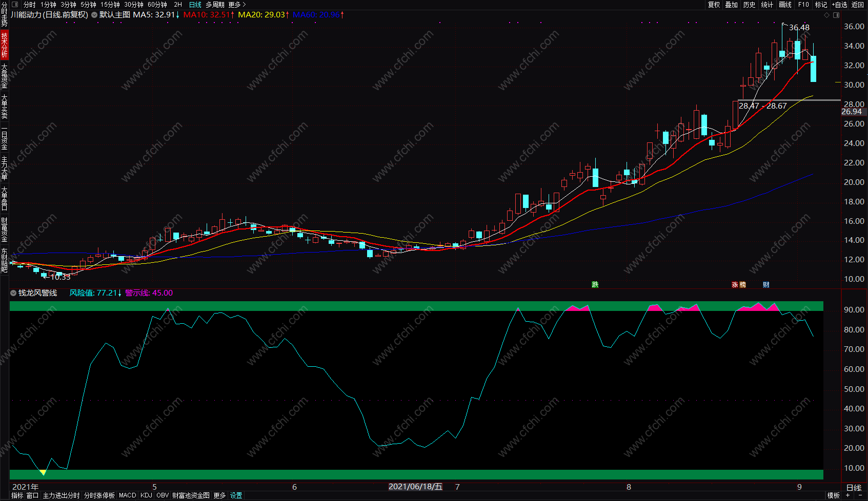The height and width of the screenshot is (501, 868).
Task: Zoom out with the minus button at bottom right
Action: point(860,495)
